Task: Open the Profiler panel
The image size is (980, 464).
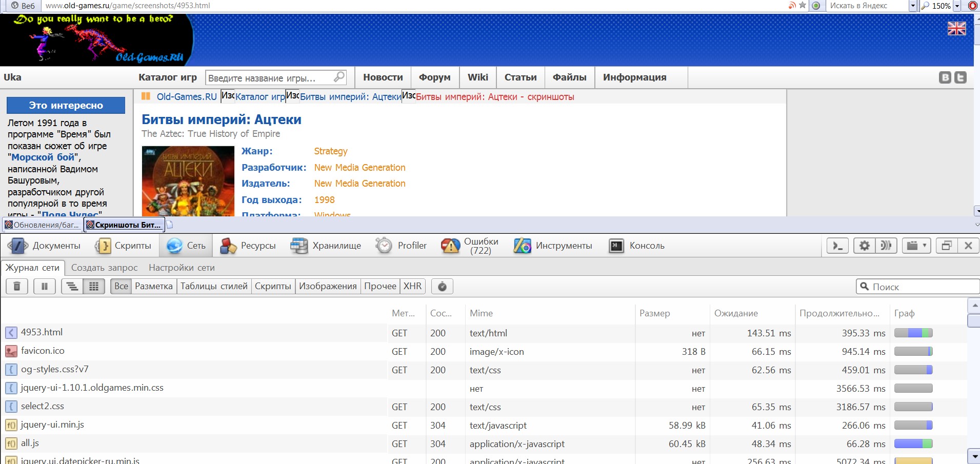Action: (401, 246)
